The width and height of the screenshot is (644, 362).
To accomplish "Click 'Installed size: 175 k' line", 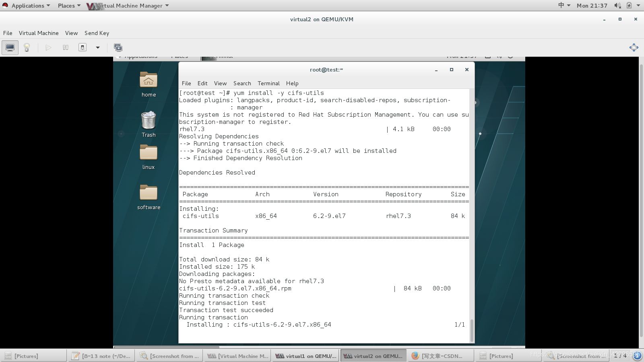I will (x=217, y=267).
